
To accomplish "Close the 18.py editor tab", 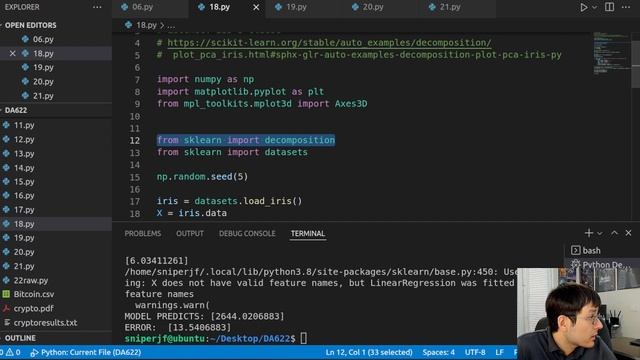I will [256, 7].
